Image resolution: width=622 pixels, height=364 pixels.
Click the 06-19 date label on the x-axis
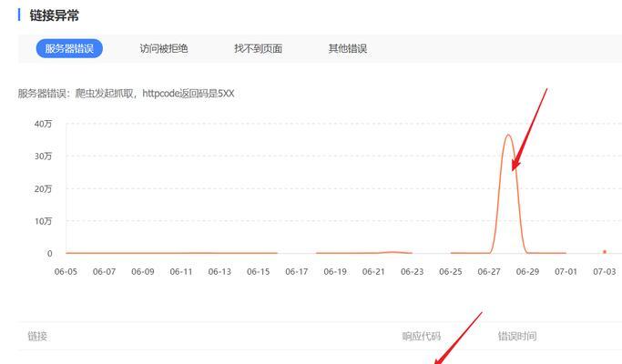coord(335,271)
